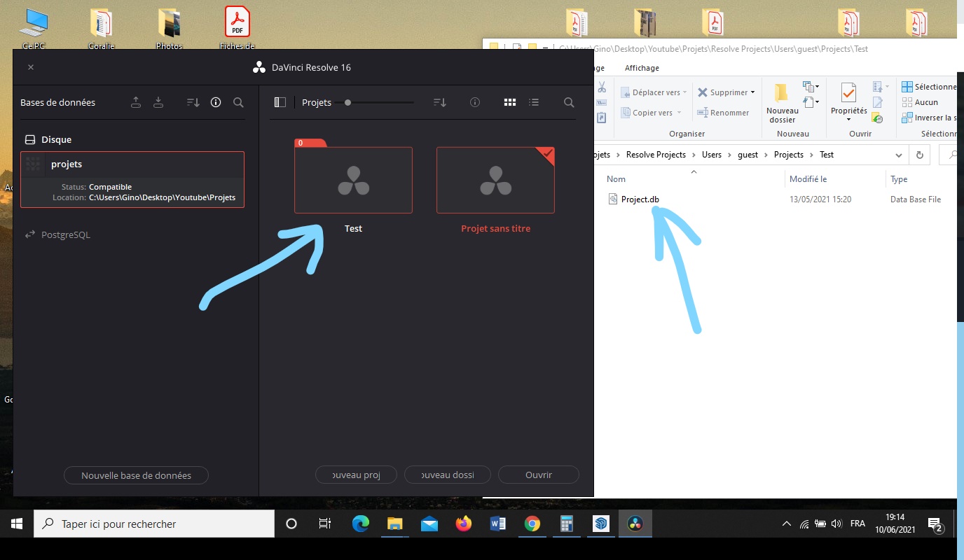Viewport: 964px width, 560px height.
Task: Open Déplacer vers dropdown in Explorer
Action: pos(654,92)
